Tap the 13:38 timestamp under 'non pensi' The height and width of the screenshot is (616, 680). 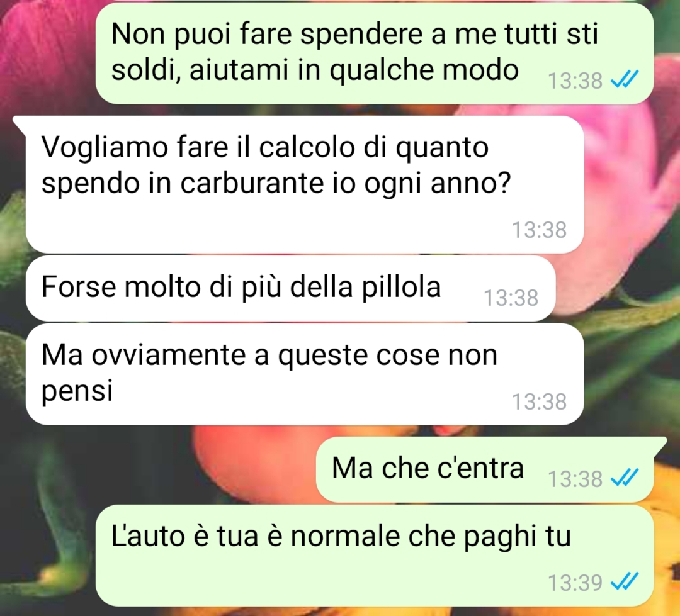point(539,401)
